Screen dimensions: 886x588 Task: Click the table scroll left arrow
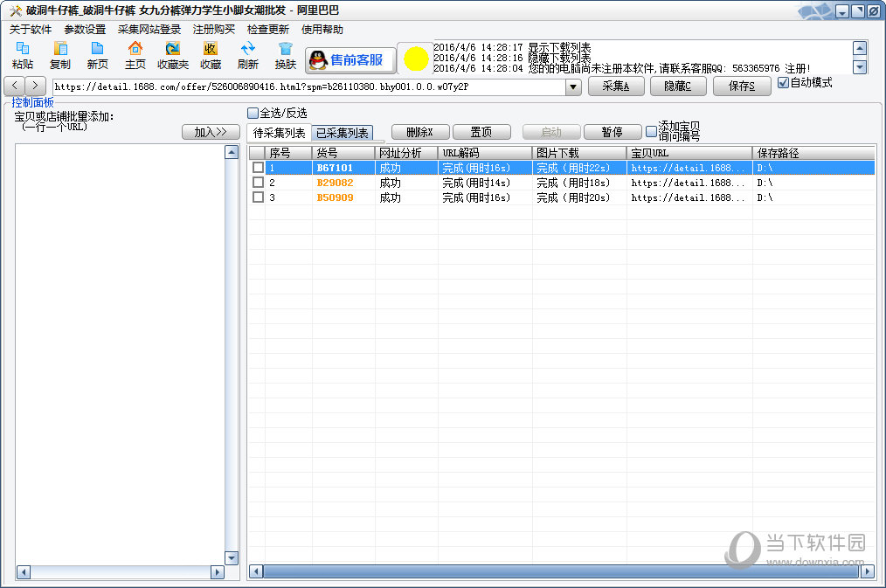tap(256, 571)
